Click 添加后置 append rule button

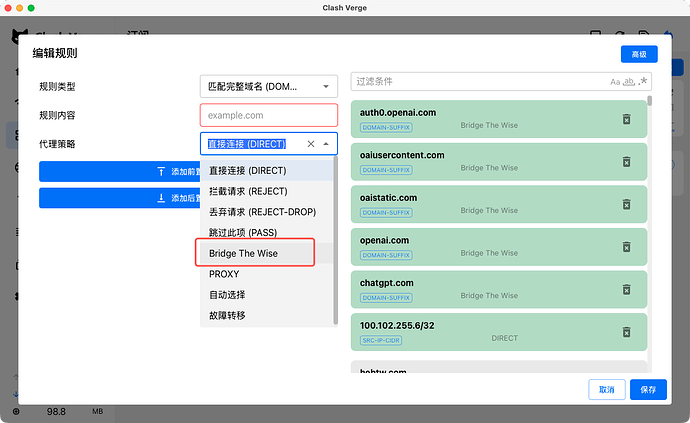pos(120,198)
